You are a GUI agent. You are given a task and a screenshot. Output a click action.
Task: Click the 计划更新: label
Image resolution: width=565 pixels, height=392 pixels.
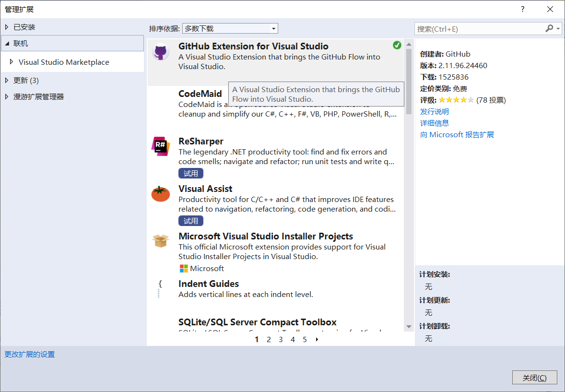(x=434, y=300)
